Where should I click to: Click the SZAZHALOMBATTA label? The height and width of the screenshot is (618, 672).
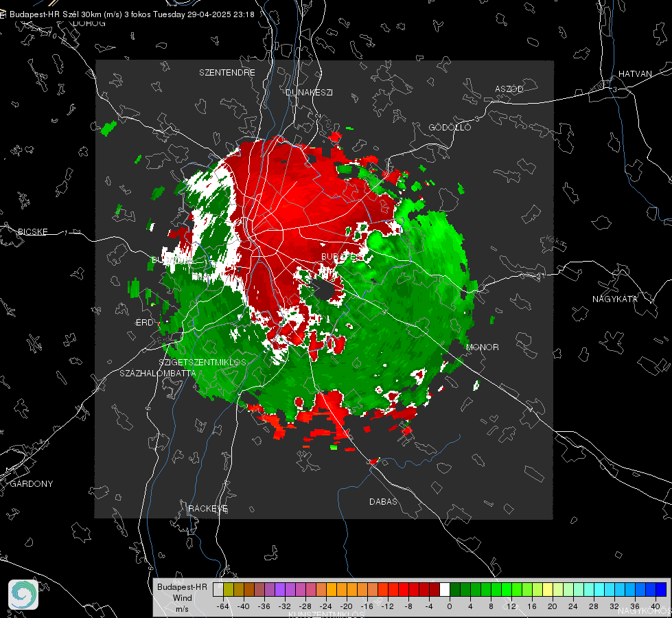(x=158, y=373)
